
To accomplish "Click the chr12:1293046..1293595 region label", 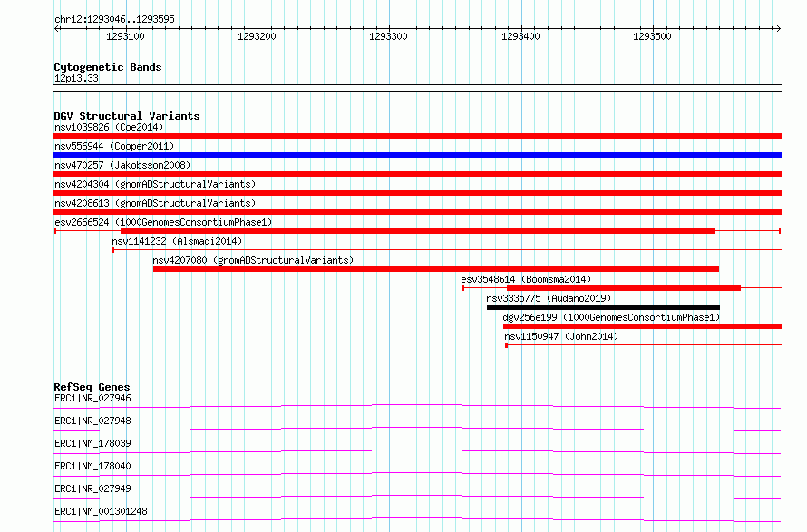I will (x=114, y=19).
